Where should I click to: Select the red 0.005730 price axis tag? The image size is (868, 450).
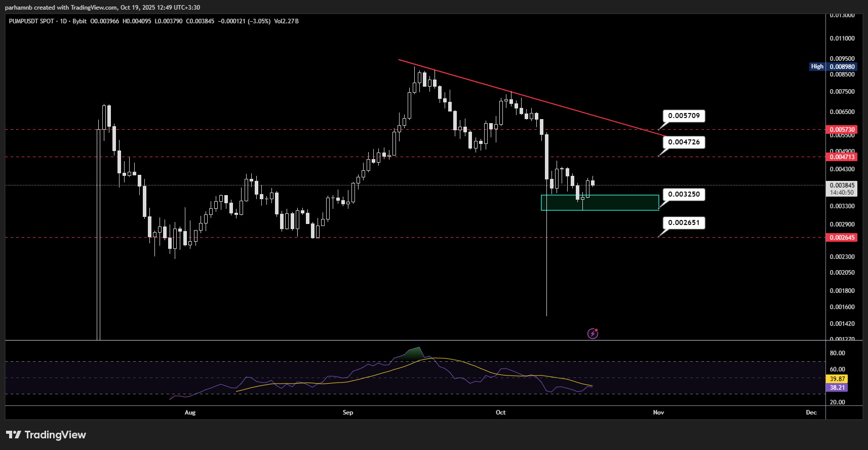point(842,130)
